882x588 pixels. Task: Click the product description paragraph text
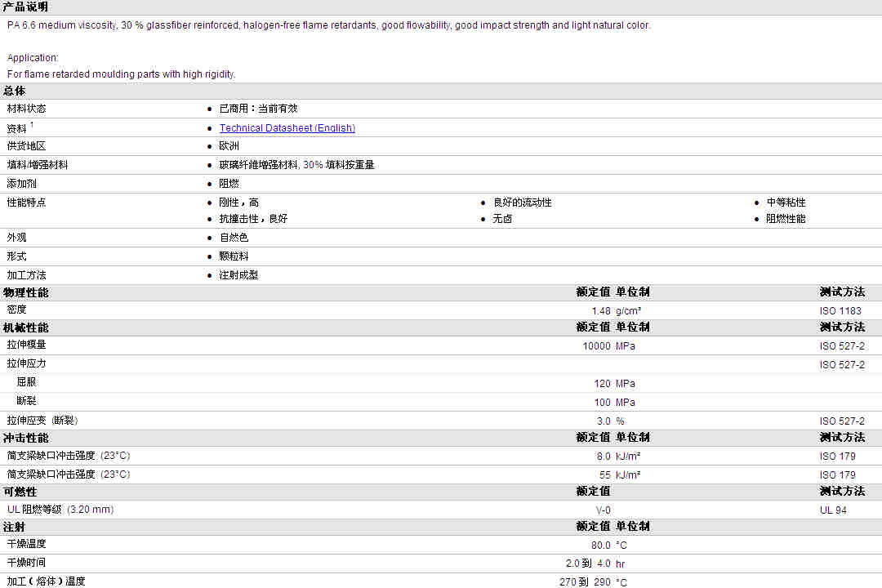pyautogui.click(x=328, y=25)
